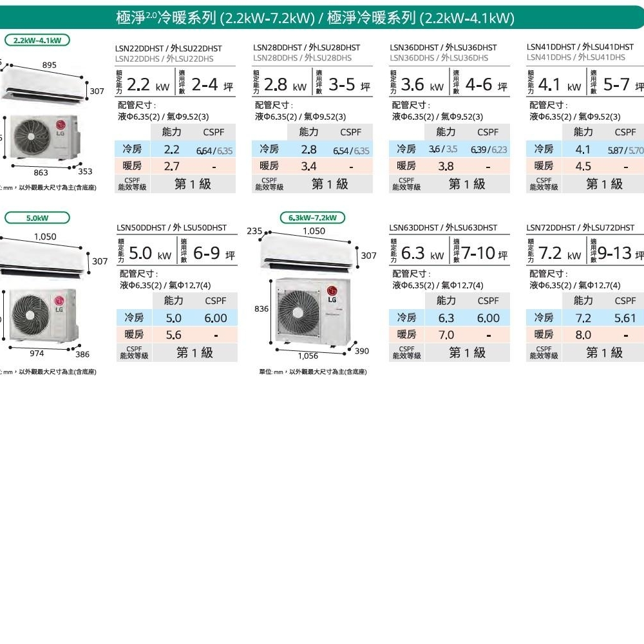
Task: Click CSPF value 5.61 in LSN72 table
Action: click(x=625, y=318)
